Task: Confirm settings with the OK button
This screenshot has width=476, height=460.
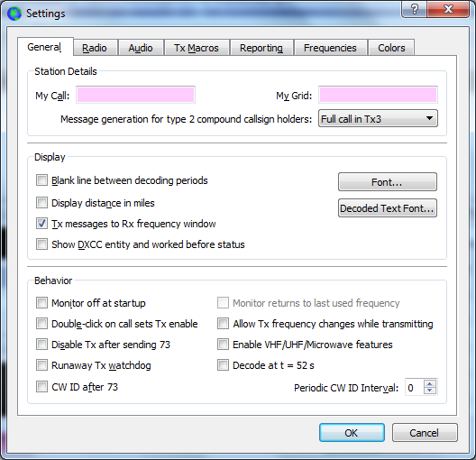Action: [x=352, y=433]
